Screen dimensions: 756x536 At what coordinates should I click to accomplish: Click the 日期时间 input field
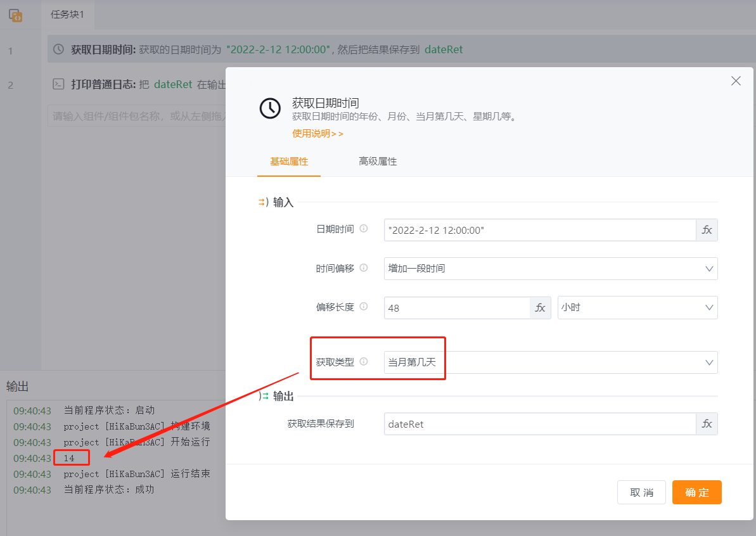click(x=539, y=230)
